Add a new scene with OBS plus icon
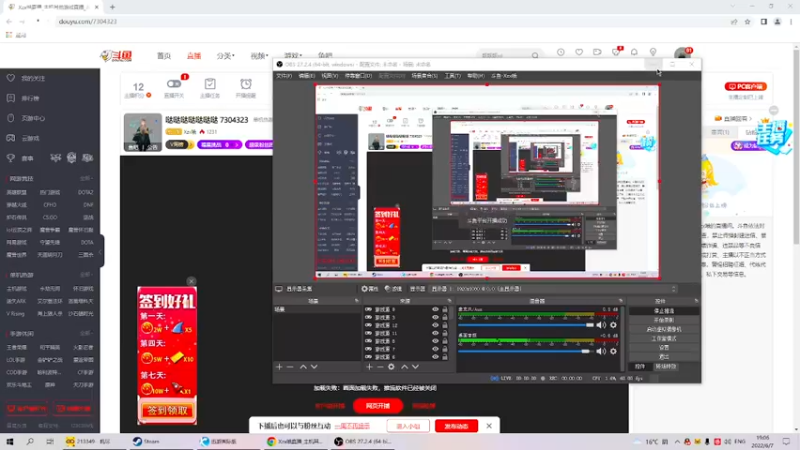Image resolution: width=800 pixels, height=450 pixels. pyautogui.click(x=279, y=367)
